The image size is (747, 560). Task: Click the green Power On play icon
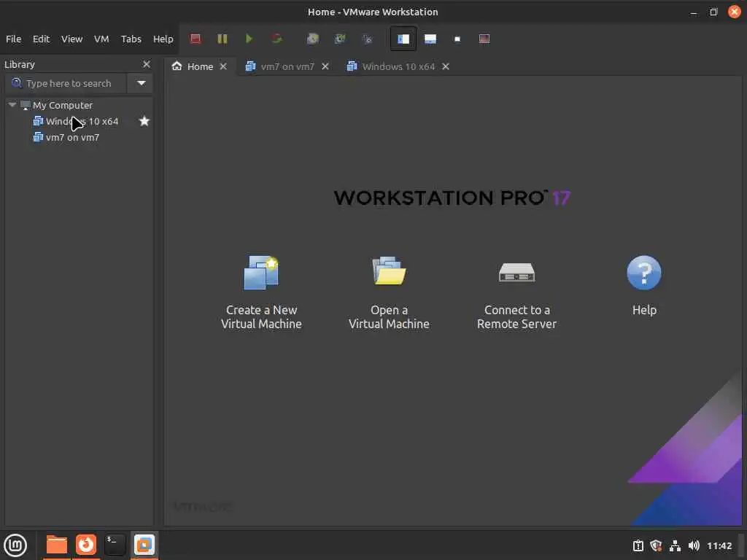(x=249, y=39)
